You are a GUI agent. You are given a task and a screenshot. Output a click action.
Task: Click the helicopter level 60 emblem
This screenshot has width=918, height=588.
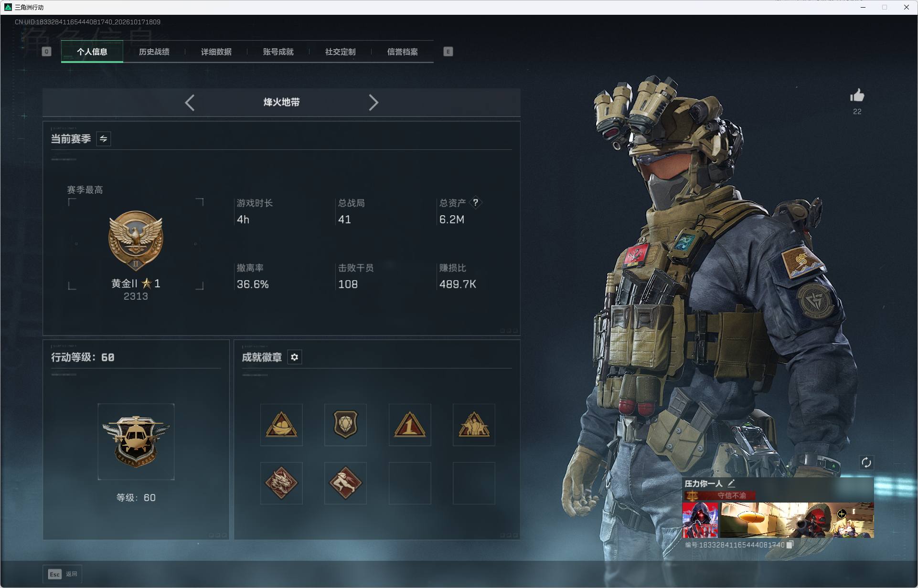click(x=136, y=441)
